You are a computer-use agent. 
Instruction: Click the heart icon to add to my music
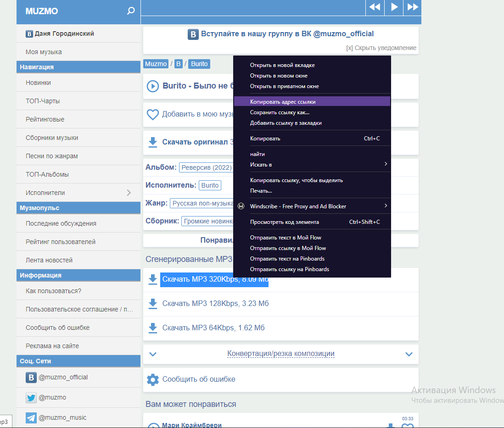152,114
